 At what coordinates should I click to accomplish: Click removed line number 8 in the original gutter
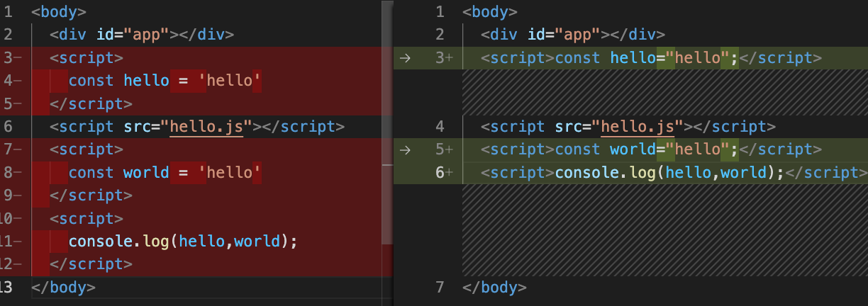pos(8,172)
